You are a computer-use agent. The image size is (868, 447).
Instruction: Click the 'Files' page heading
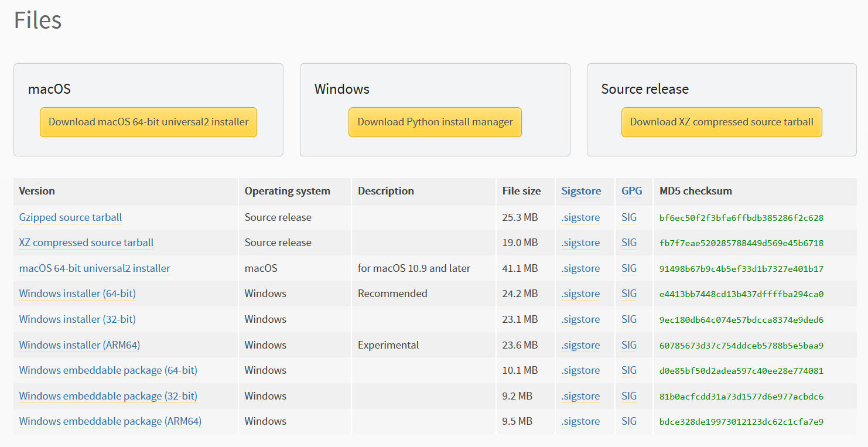tap(37, 20)
